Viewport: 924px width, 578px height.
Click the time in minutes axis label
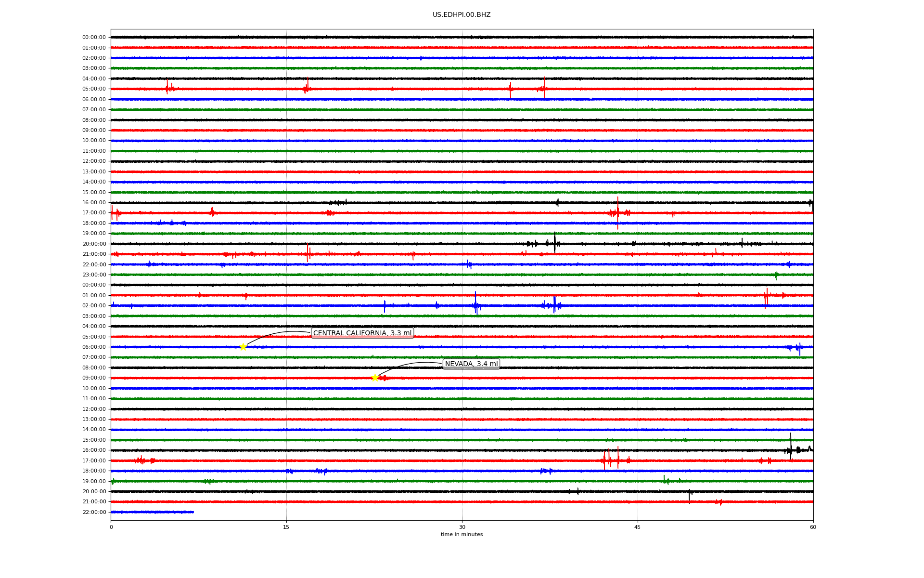pos(462,534)
